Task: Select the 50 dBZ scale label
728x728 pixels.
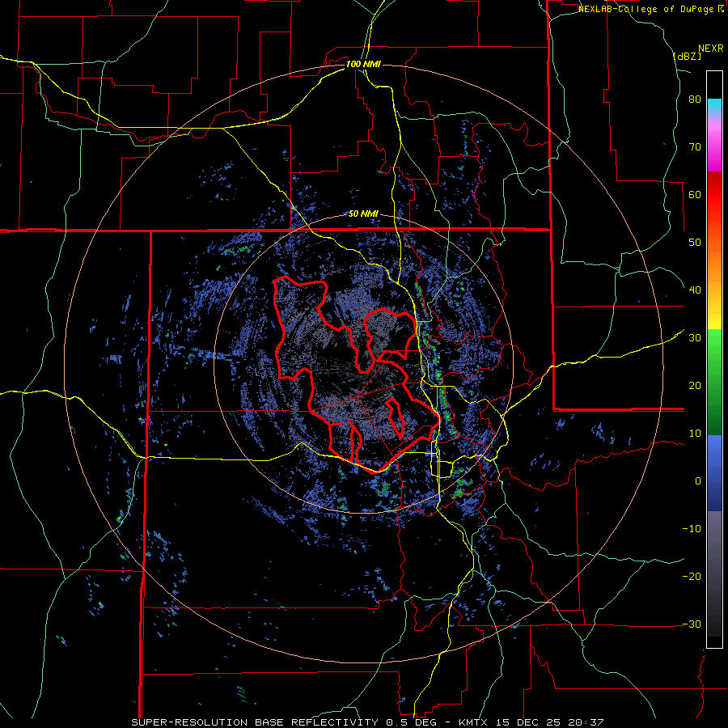Action: pyautogui.click(x=695, y=243)
